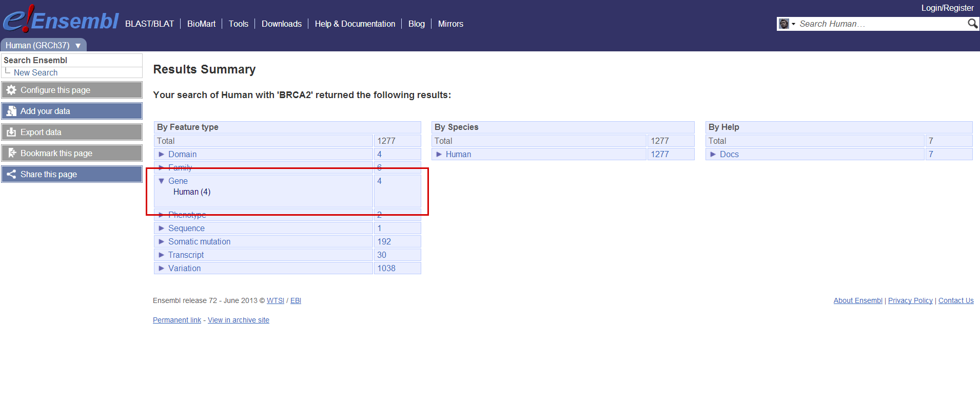This screenshot has width=980, height=417.
Task: Open the BLAST/BLAT menu item
Action: 149,24
